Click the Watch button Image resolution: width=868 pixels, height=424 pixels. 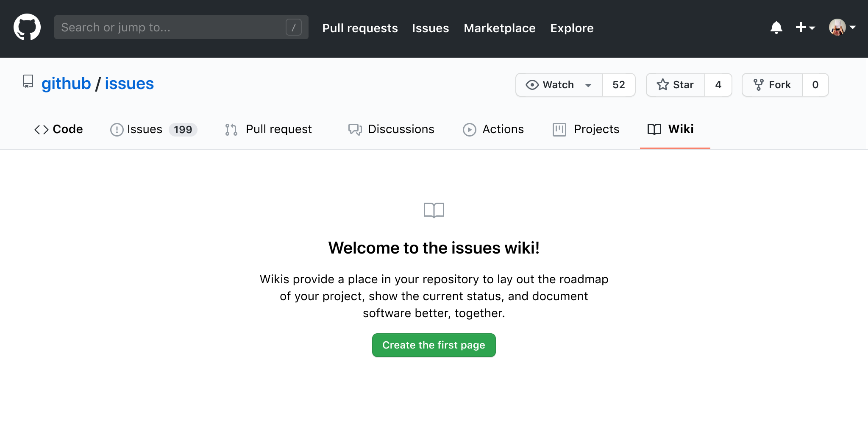coord(559,85)
